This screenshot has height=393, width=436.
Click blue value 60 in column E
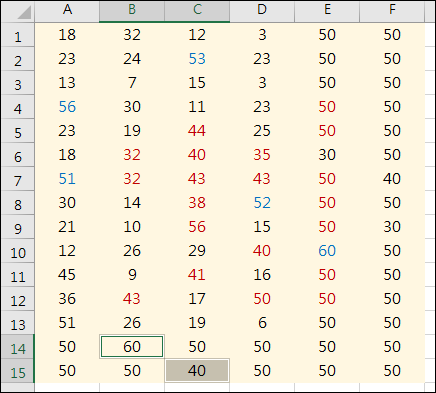(x=327, y=251)
